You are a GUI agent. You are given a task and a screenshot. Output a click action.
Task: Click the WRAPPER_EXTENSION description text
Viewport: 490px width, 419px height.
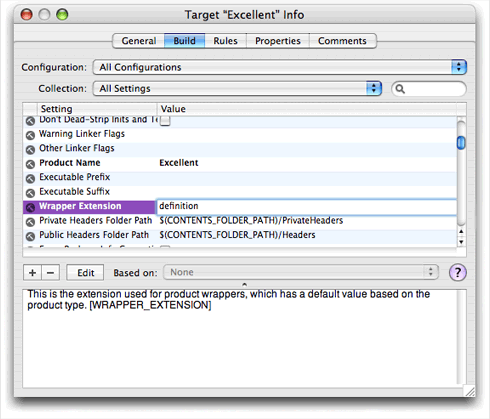tap(150, 305)
